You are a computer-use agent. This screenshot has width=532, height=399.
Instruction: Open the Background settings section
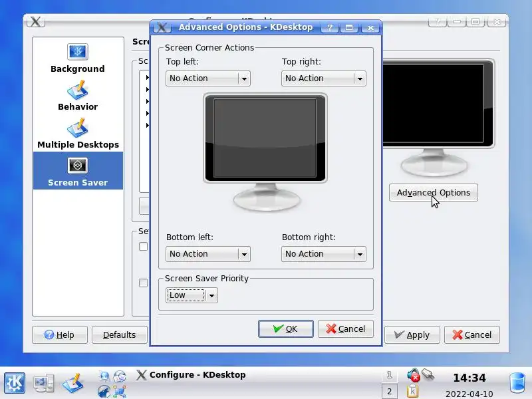[x=78, y=58]
